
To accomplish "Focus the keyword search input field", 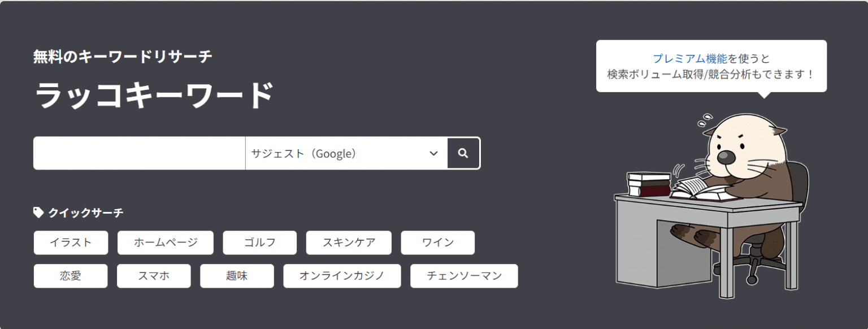I will coord(139,153).
